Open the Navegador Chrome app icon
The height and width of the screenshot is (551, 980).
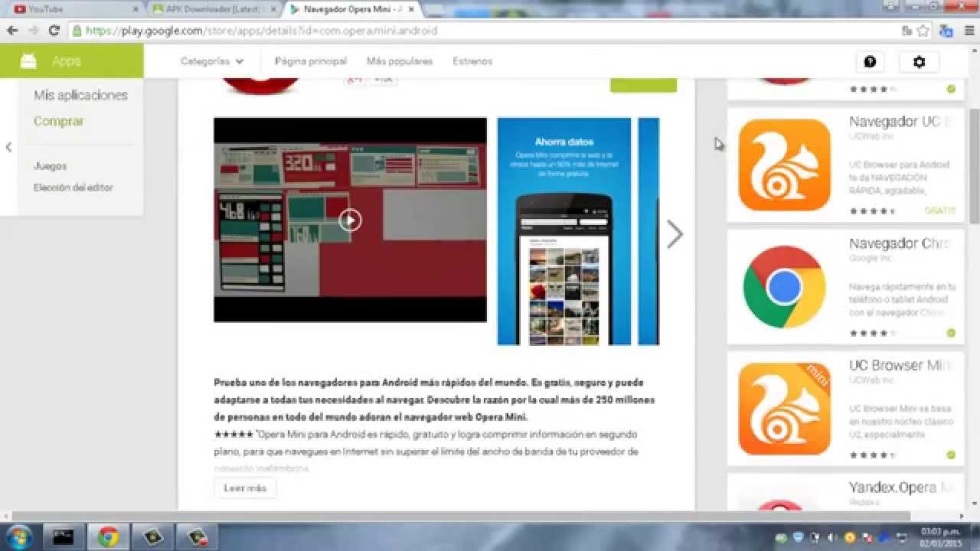[x=784, y=287]
